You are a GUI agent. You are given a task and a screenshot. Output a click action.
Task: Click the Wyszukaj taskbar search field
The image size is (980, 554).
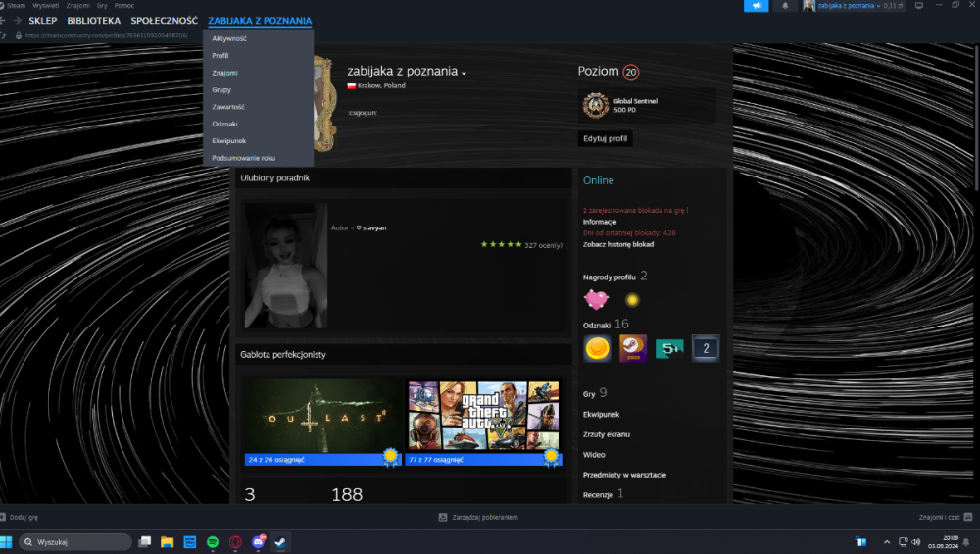point(75,542)
